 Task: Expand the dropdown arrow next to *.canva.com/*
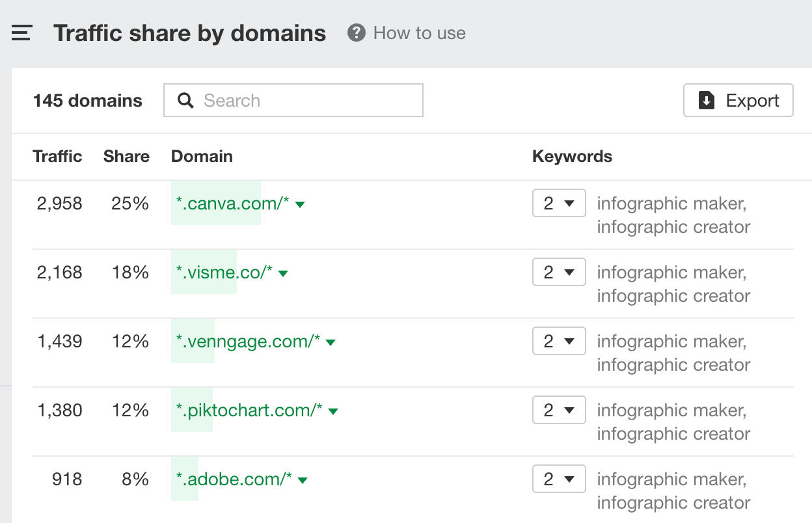299,204
